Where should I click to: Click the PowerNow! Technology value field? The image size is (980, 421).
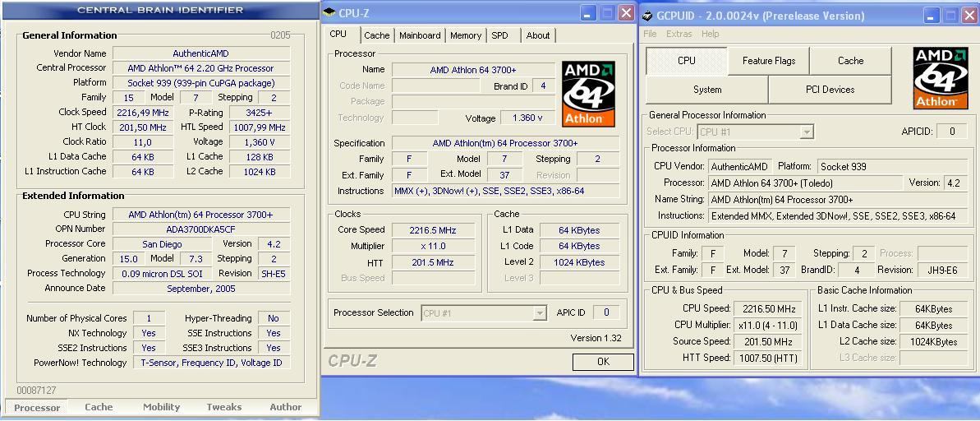pyautogui.click(x=211, y=363)
